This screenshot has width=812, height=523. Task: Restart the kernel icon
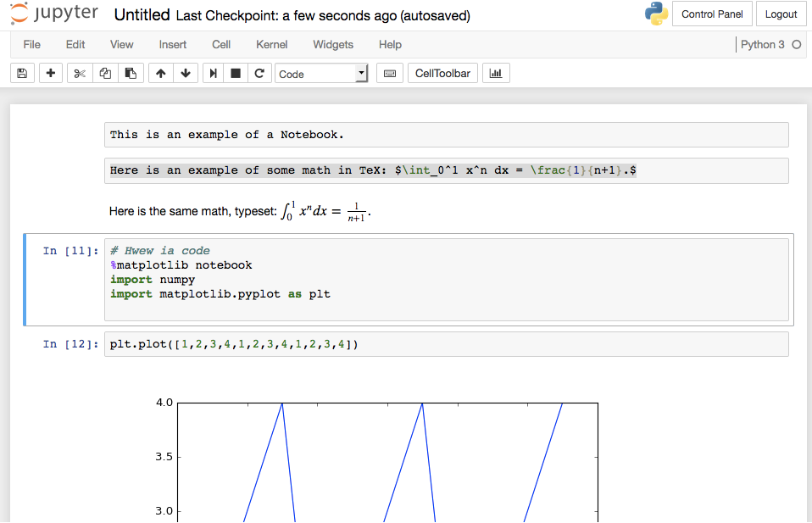(x=259, y=74)
